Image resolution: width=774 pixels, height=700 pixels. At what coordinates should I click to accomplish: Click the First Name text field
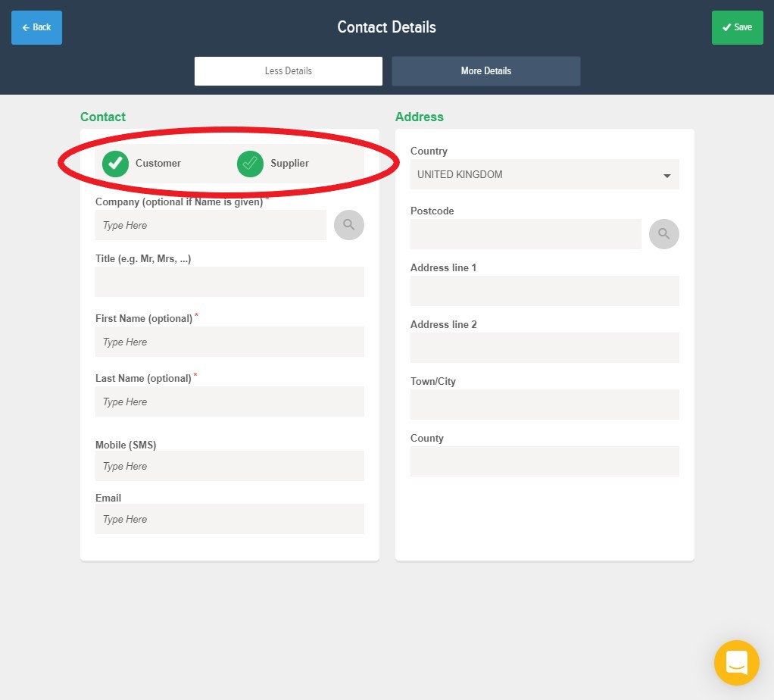coord(229,342)
